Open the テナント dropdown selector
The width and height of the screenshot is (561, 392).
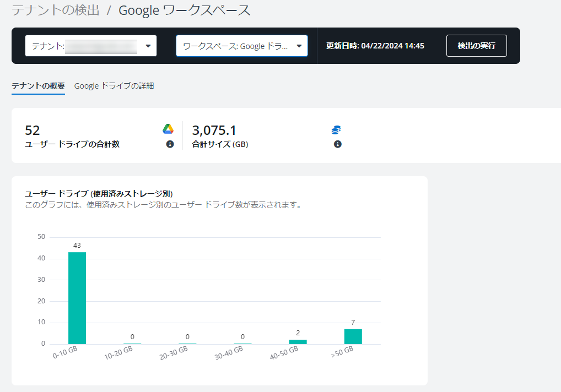click(91, 46)
